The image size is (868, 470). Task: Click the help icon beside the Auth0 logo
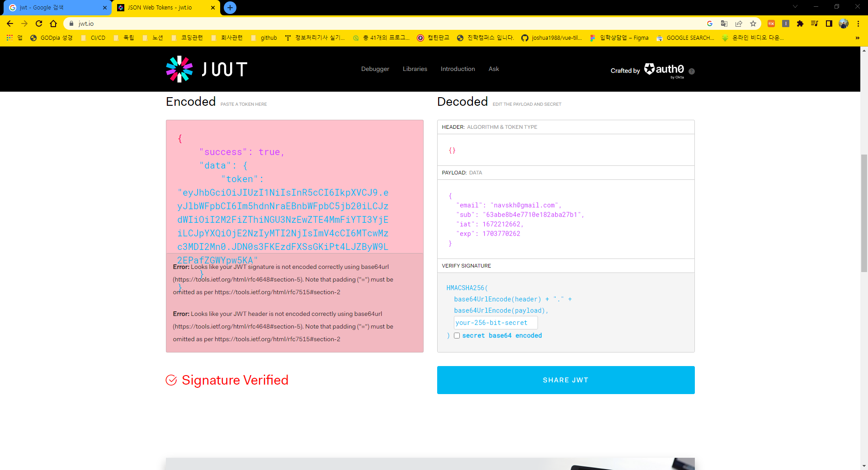[x=691, y=71]
